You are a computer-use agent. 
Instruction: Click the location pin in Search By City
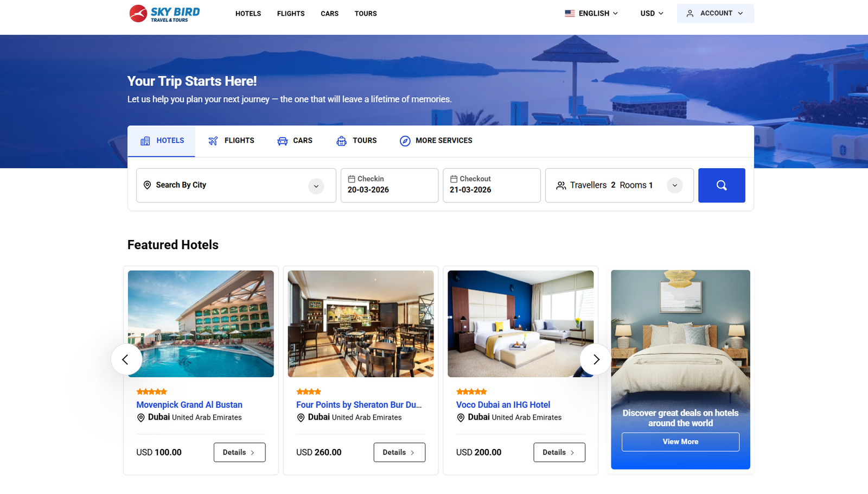click(x=147, y=185)
